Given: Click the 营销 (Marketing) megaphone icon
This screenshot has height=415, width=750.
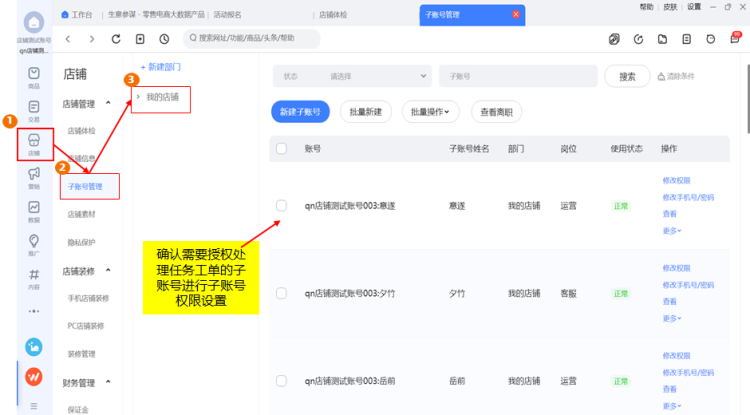Looking at the screenshot, I should click(34, 177).
